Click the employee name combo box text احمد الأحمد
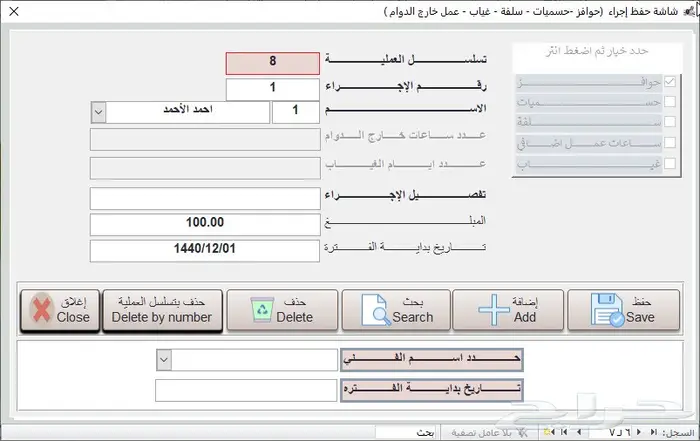 point(188,110)
